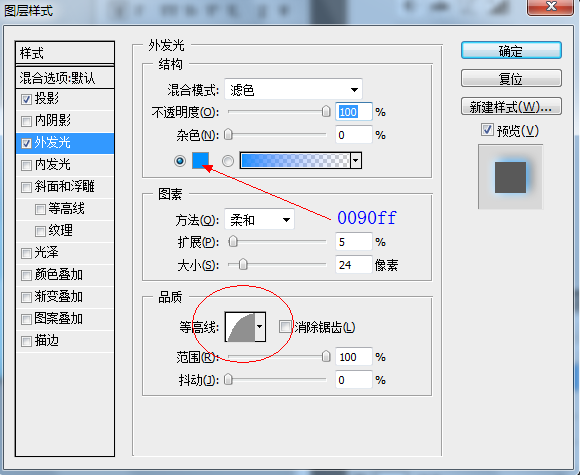Click the 复位 button
This screenshot has height=475, width=580.
coord(511,78)
